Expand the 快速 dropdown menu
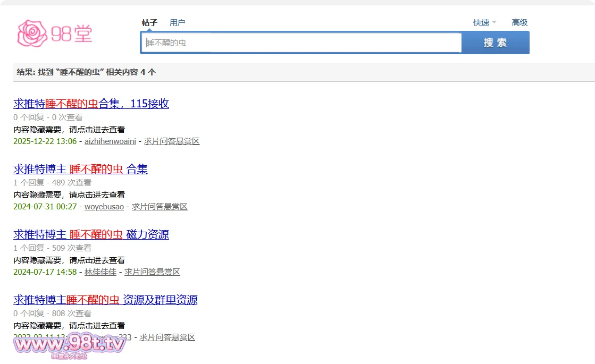 pyautogui.click(x=481, y=23)
